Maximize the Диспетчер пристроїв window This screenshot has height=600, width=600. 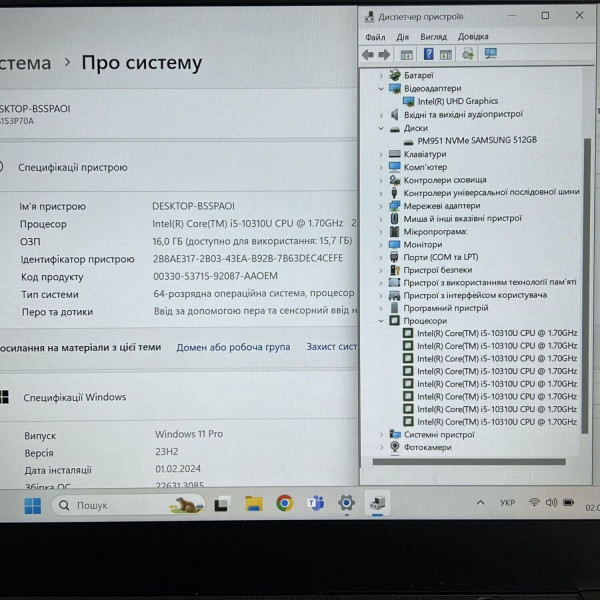click(x=545, y=15)
